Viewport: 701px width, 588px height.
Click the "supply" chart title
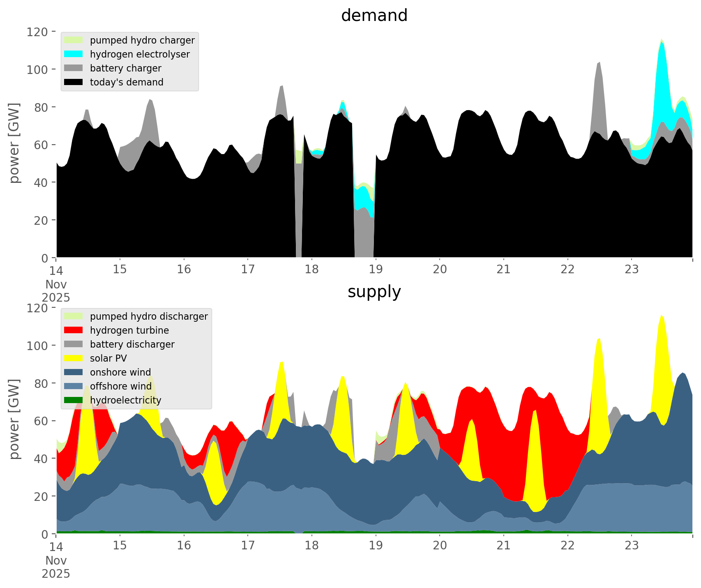[374, 292]
